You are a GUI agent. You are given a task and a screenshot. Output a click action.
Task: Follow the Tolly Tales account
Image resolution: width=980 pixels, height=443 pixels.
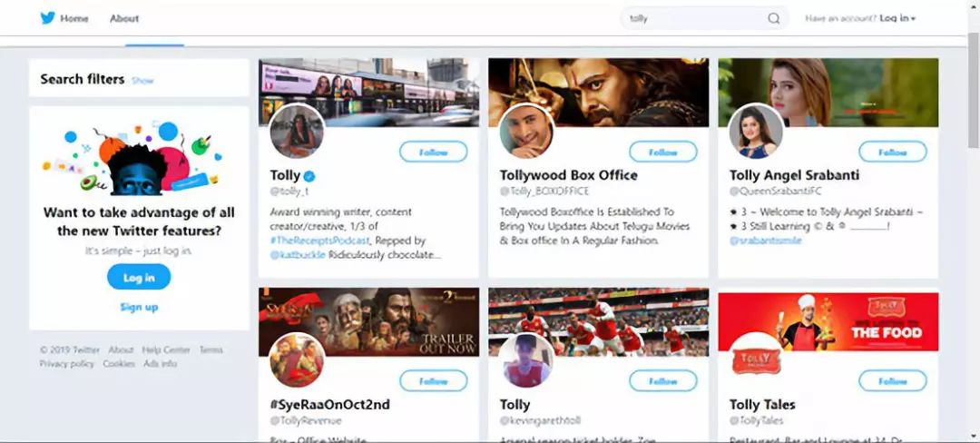tap(893, 381)
